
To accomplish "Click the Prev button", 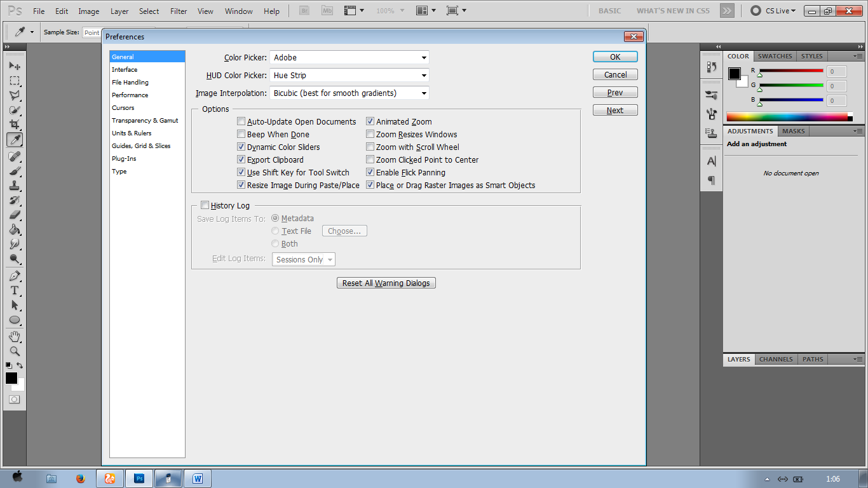I will coord(615,92).
